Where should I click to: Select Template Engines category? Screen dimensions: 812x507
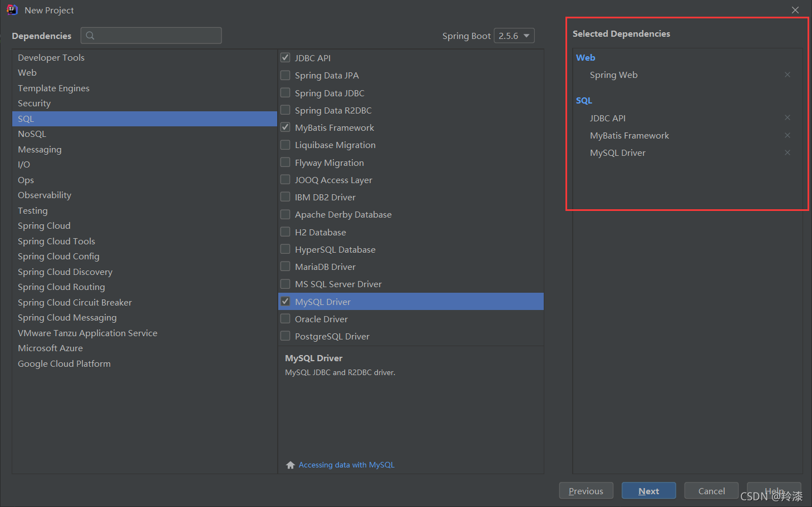[145, 88]
